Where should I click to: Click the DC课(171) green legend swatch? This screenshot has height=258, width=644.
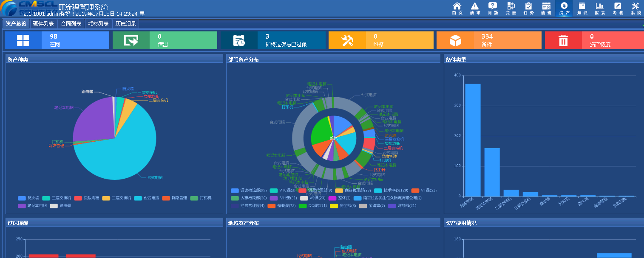pyautogui.click(x=303, y=206)
